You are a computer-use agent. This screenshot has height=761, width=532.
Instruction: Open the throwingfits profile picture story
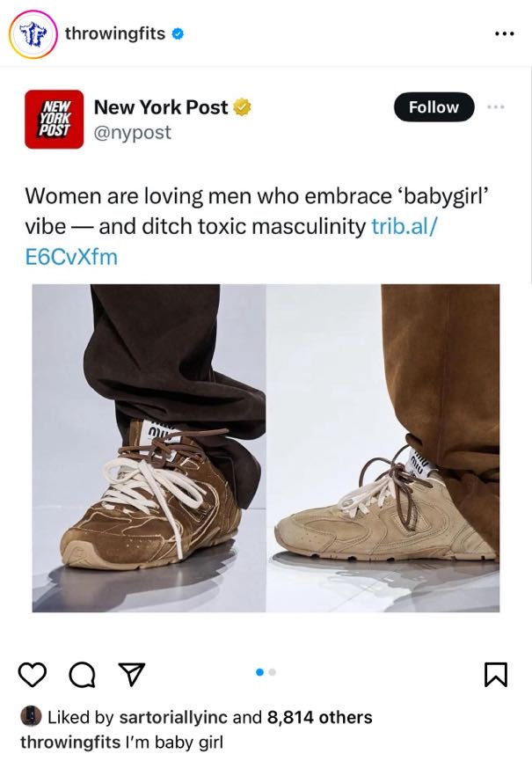(x=33, y=34)
